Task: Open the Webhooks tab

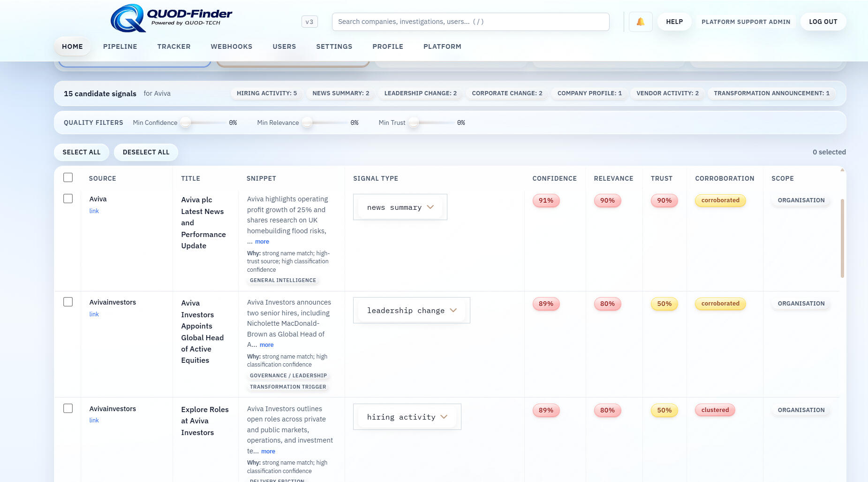Action: pos(232,46)
